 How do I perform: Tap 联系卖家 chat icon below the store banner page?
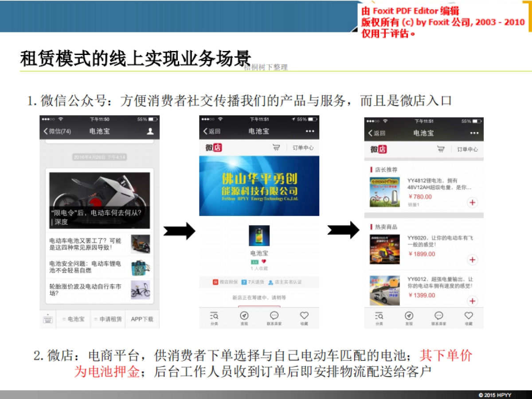coord(274,317)
